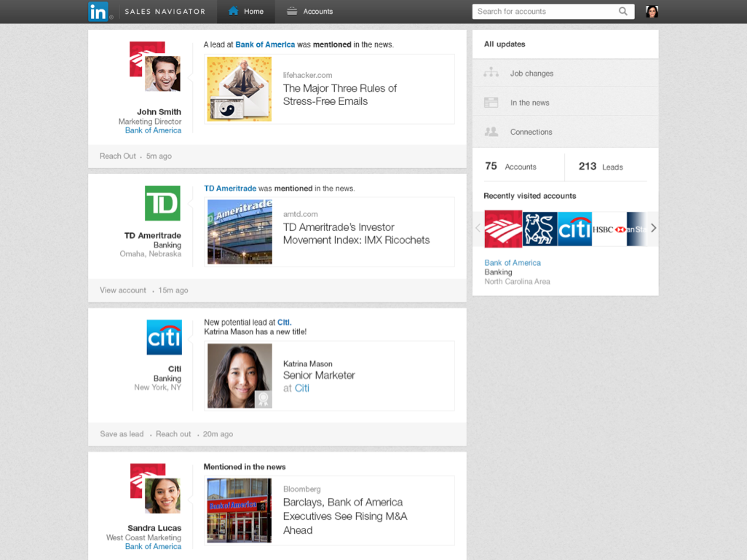
Task: Click the Connections people icon
Action: [x=491, y=132]
